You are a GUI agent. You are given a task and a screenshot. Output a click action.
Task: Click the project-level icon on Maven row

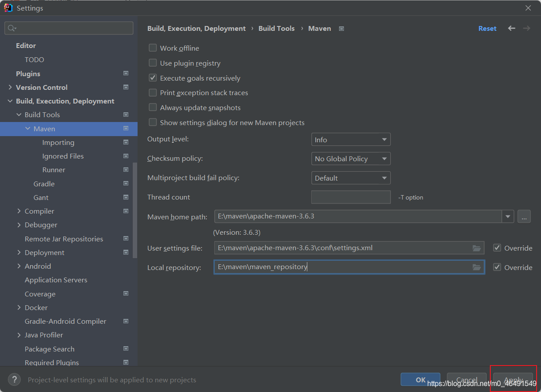tap(126, 129)
